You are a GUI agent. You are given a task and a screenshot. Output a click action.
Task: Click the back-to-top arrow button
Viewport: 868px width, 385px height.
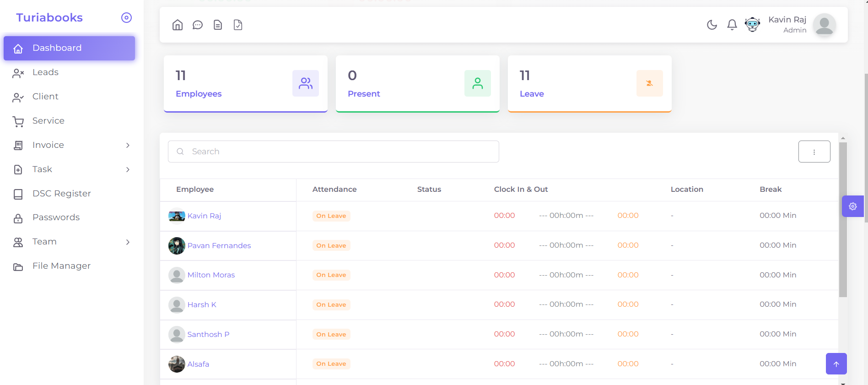click(836, 364)
